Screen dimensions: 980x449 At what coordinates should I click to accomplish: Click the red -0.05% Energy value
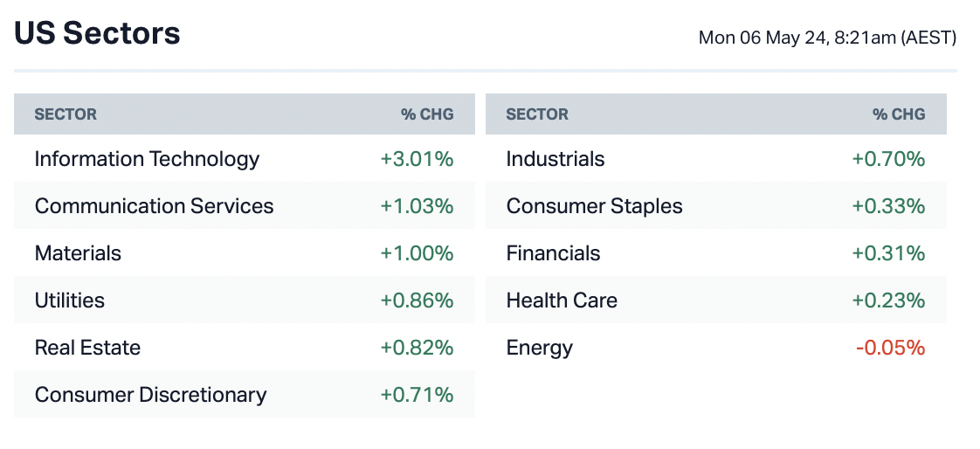pyautogui.click(x=890, y=348)
